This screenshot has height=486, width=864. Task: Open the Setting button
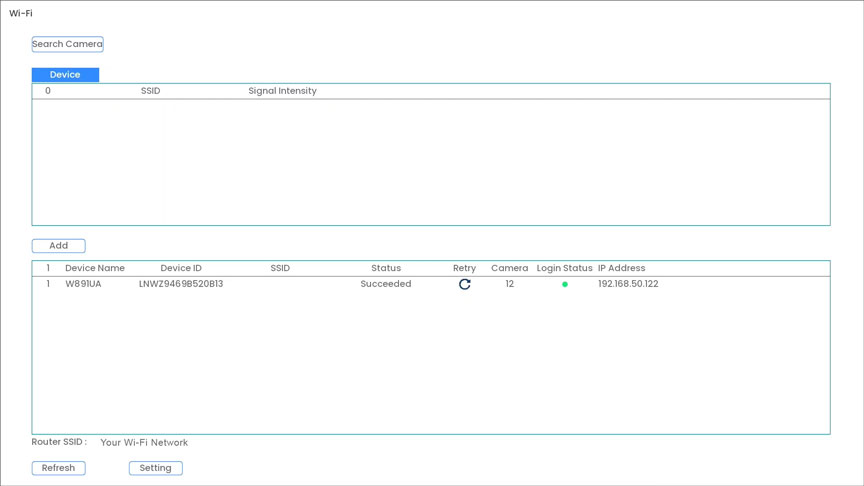point(155,468)
